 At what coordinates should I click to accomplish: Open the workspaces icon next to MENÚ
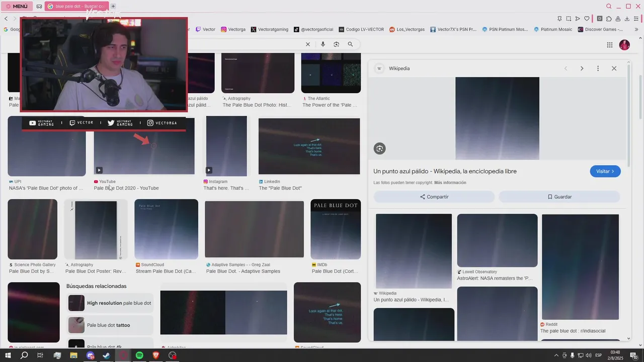point(39,7)
